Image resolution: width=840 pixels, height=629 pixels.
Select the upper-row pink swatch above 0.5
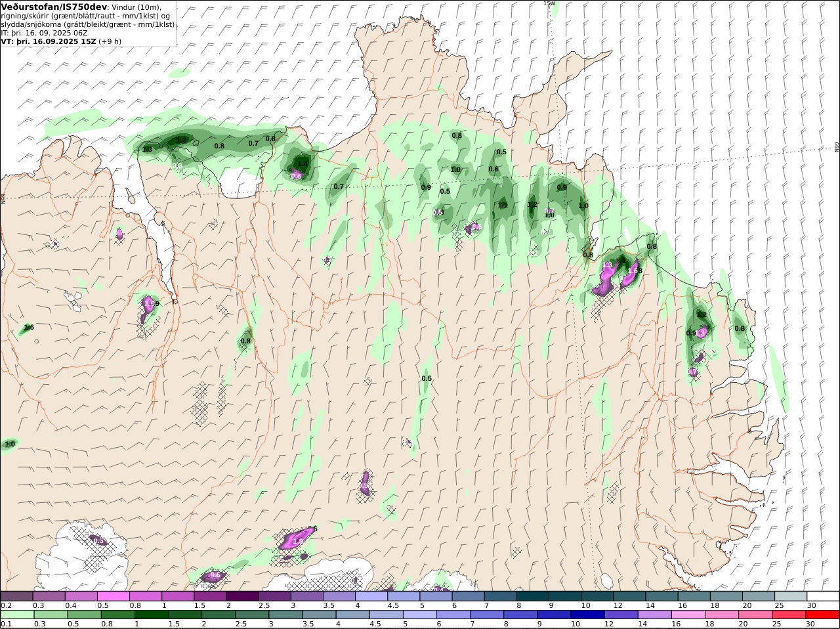(113, 596)
